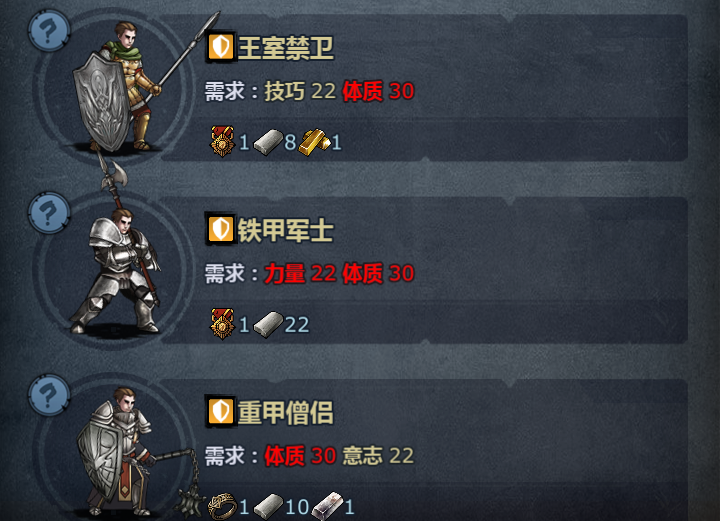Click the shield class icon next to 重甲僧侣
The width and height of the screenshot is (720, 521).
tap(220, 411)
